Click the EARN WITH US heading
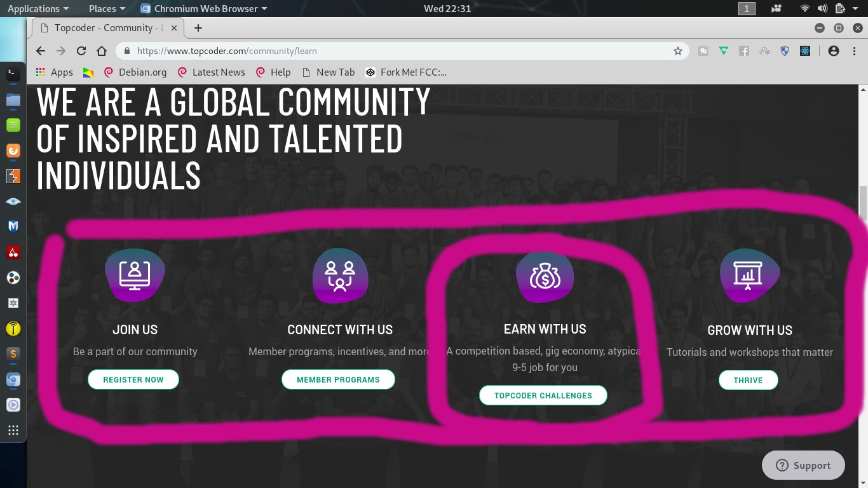Viewport: 868px width, 488px height. pos(545,329)
